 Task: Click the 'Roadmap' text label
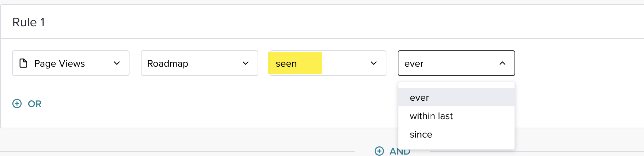(168, 63)
